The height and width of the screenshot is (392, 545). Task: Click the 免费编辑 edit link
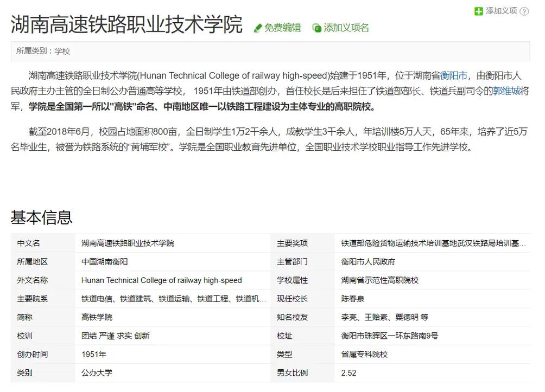282,28
